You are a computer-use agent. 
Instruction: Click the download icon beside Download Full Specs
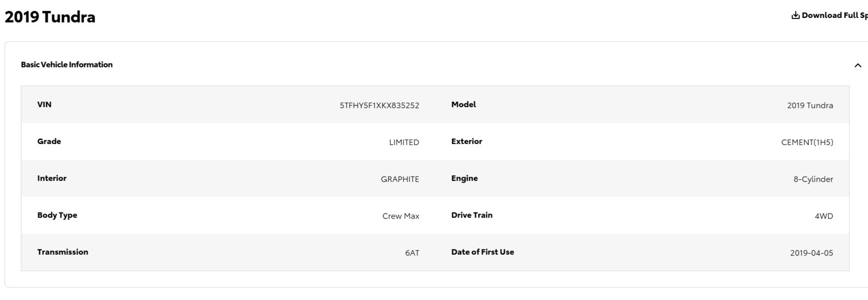(x=795, y=15)
